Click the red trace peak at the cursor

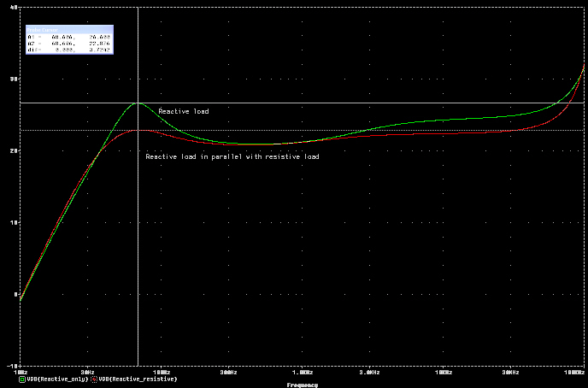click(x=138, y=130)
